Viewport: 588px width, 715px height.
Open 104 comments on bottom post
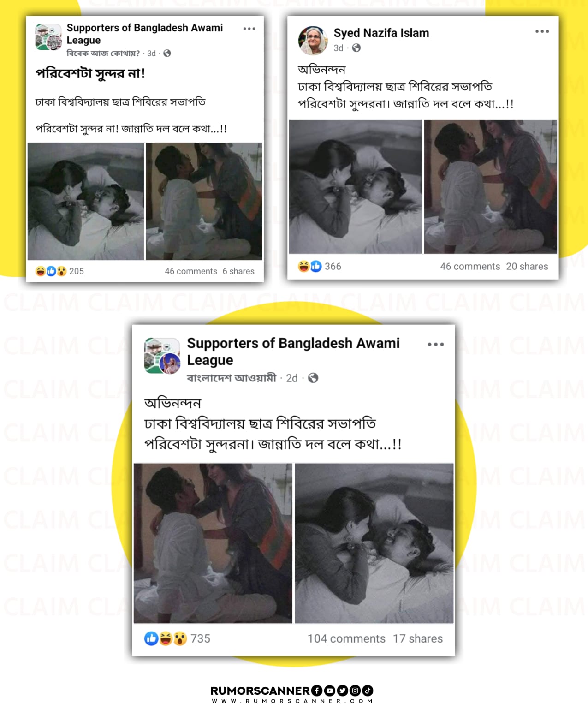[346, 638]
